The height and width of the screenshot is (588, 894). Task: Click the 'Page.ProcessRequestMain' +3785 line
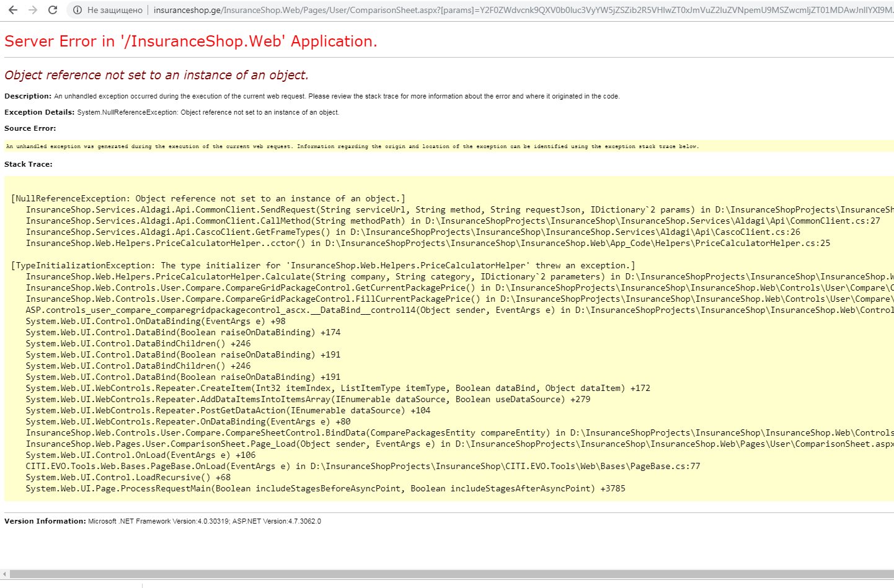pos(325,489)
